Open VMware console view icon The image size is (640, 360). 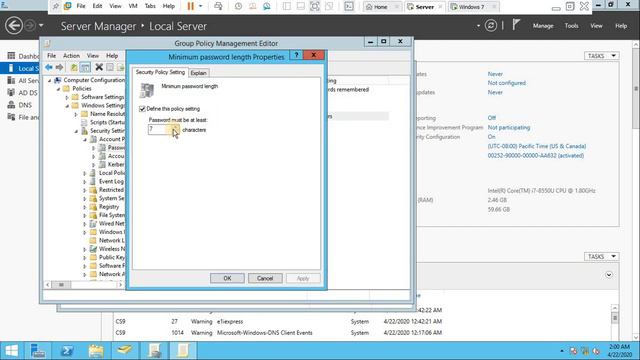(349, 6)
